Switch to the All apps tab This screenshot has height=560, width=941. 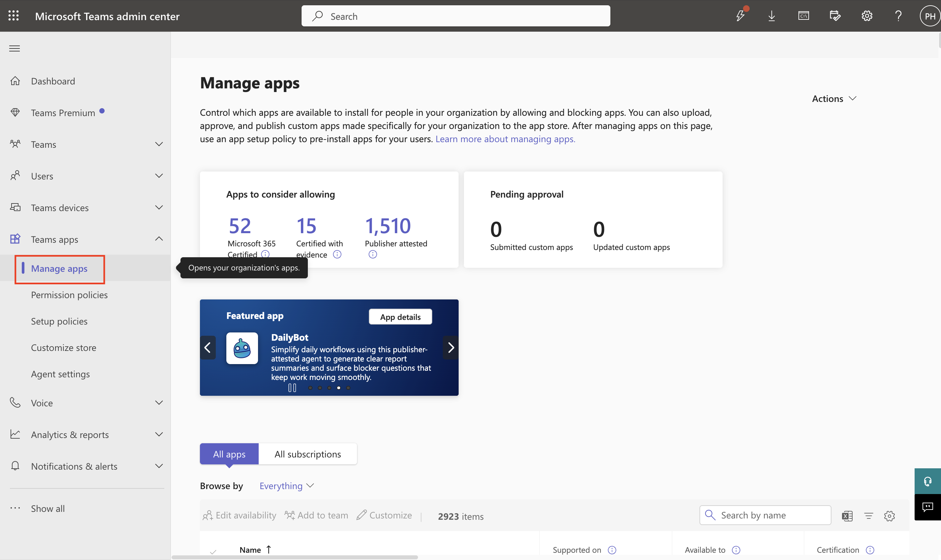coord(229,454)
